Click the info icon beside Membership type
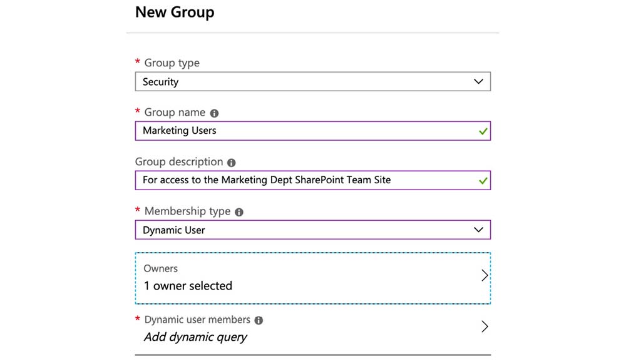The height and width of the screenshot is (364, 626). pyautogui.click(x=239, y=212)
